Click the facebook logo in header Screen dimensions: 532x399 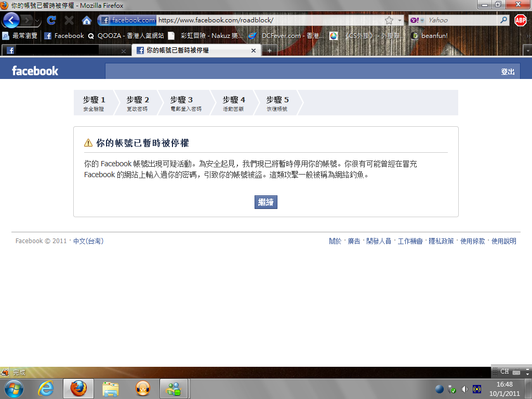click(x=35, y=71)
